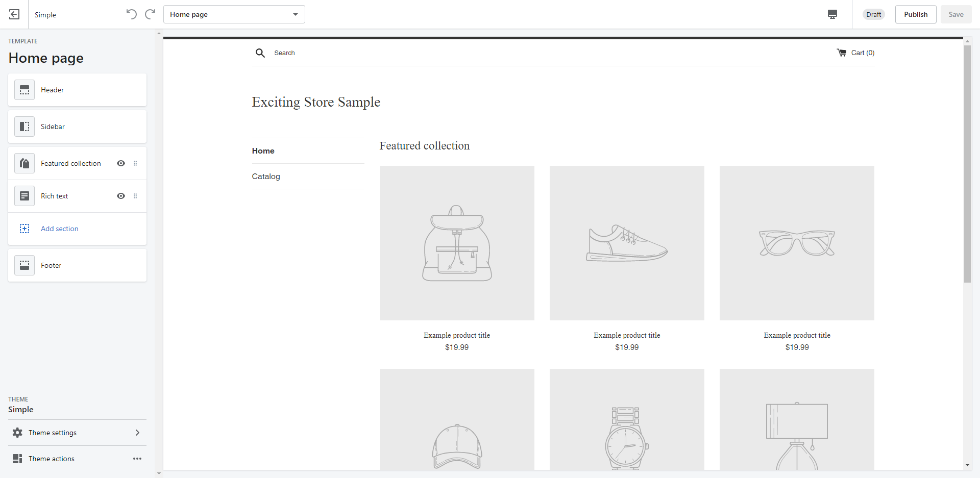Open the device preview icon in the top bar

tap(832, 14)
